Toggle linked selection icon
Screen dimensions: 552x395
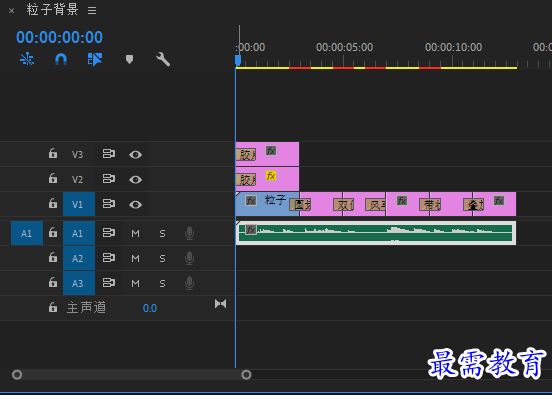(95, 59)
